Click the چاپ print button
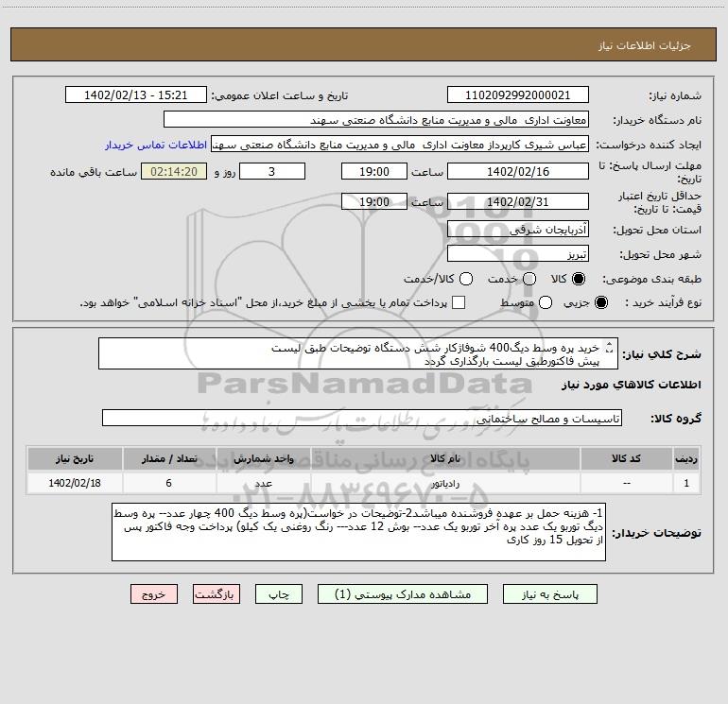The width and height of the screenshot is (728, 704). (279, 594)
